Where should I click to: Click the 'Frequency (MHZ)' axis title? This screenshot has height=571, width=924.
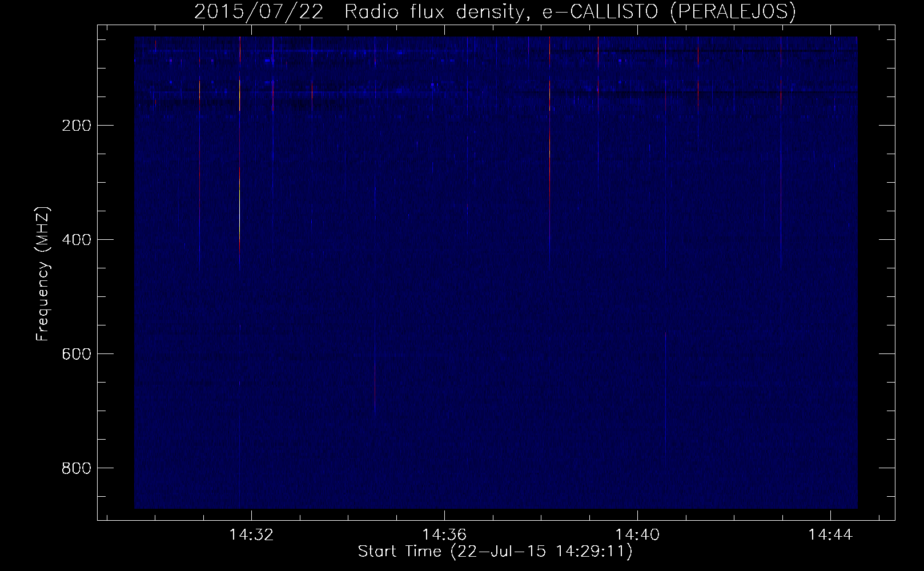tap(43, 274)
